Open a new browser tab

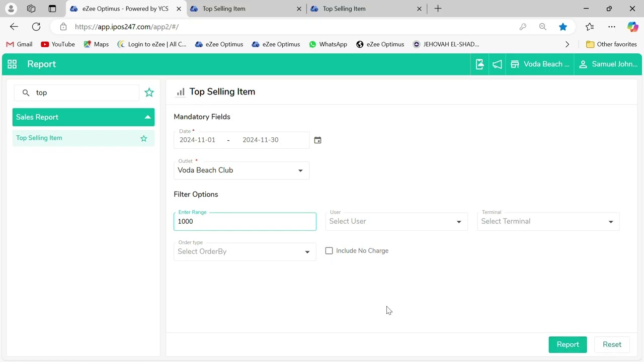pyautogui.click(x=438, y=9)
